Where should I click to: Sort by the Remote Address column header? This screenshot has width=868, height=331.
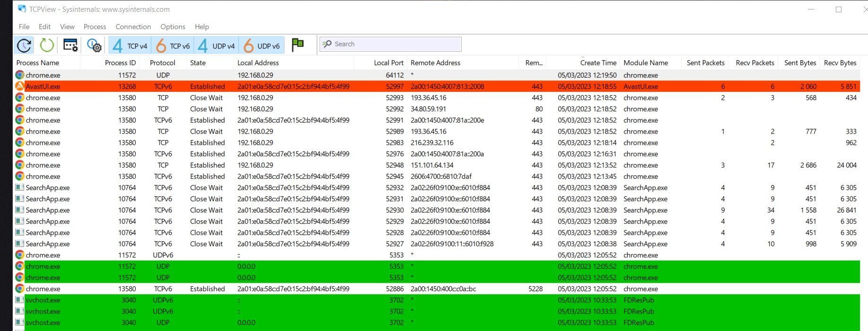click(435, 63)
